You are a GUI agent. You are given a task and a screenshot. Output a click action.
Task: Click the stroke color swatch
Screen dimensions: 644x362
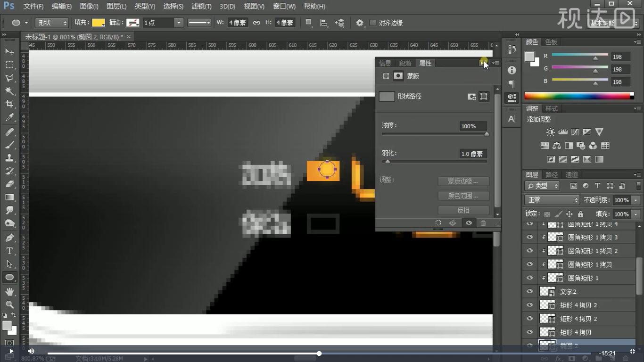[x=133, y=23]
